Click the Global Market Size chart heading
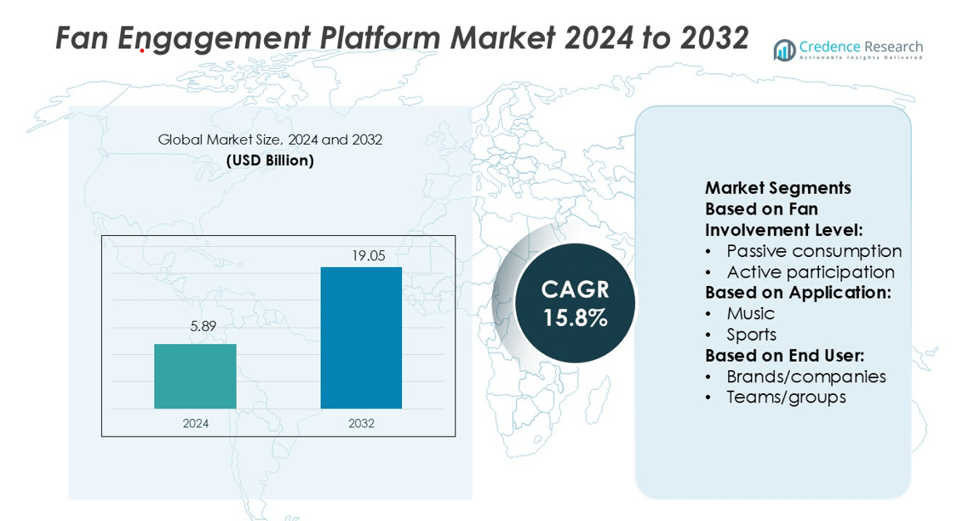Viewport: 980px width, 521px height. pyautogui.click(x=270, y=140)
